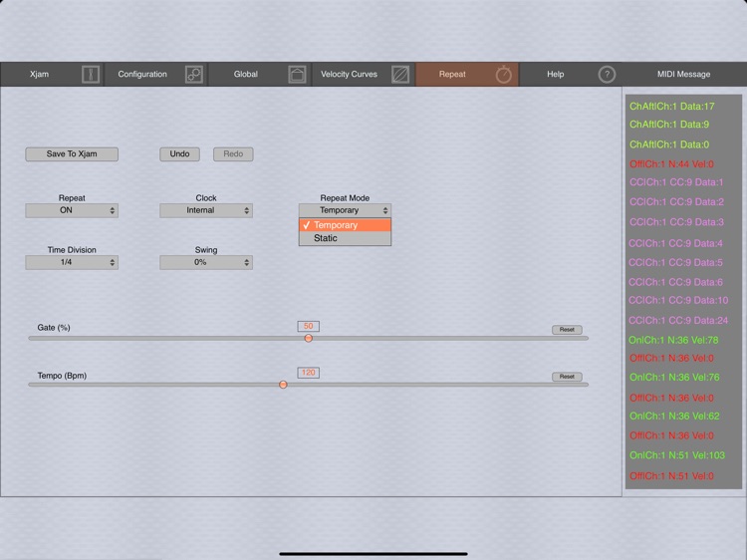The width and height of the screenshot is (747, 560).
Task: Click the Redo button
Action: click(233, 153)
